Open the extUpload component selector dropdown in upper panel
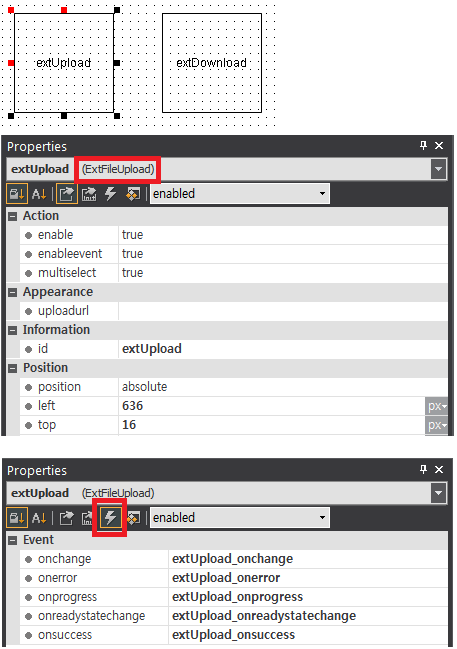Viewport: 457px width, 649px height. [438, 169]
